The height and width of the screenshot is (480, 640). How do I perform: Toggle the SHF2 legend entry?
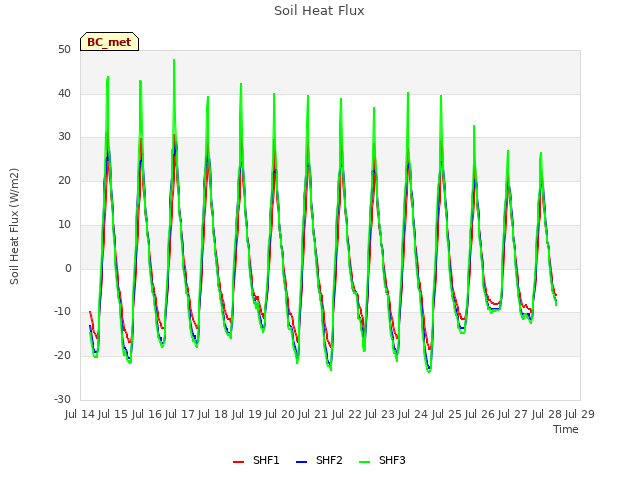319,460
